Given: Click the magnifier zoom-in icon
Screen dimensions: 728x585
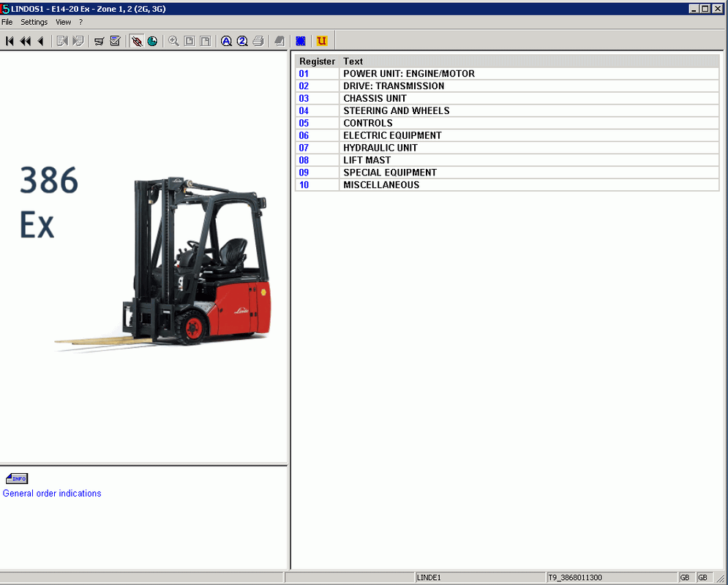Looking at the screenshot, I should pos(173,41).
